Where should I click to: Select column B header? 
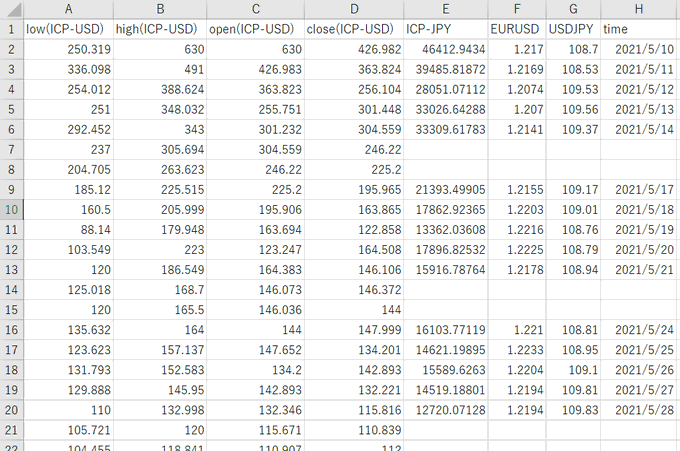point(160,9)
